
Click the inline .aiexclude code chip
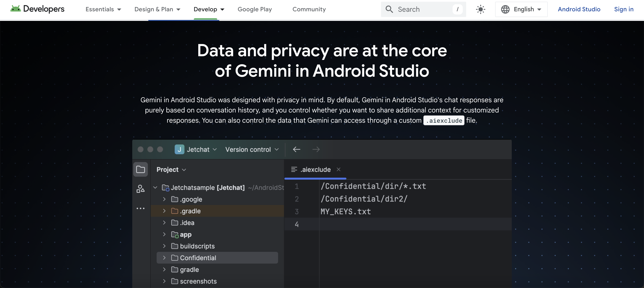pos(444,121)
